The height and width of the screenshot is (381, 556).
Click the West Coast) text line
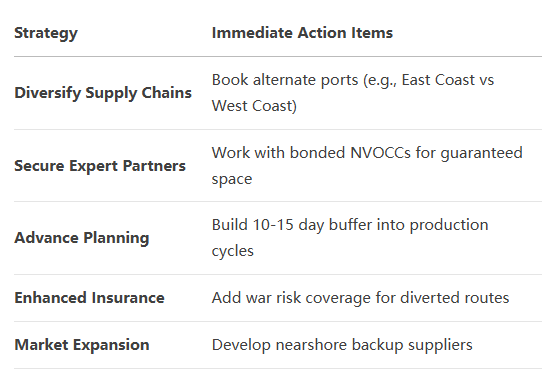click(254, 106)
